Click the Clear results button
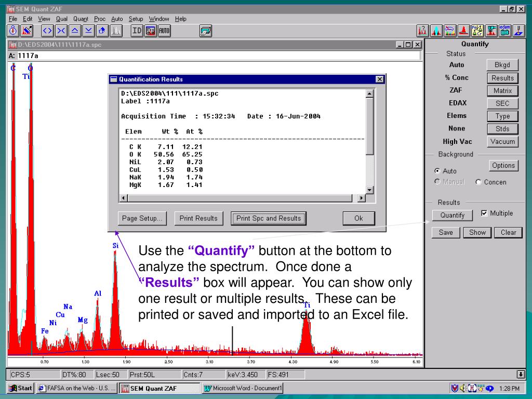This screenshot has width=532, height=399. (508, 232)
